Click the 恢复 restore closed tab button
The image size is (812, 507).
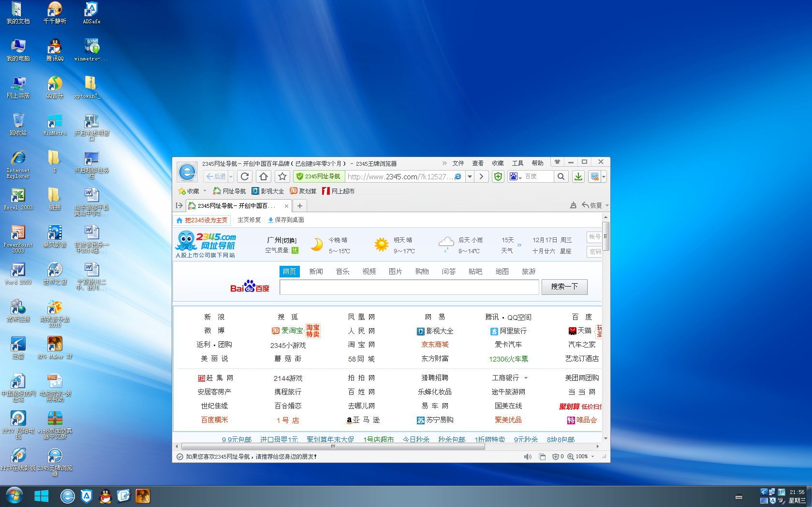592,205
